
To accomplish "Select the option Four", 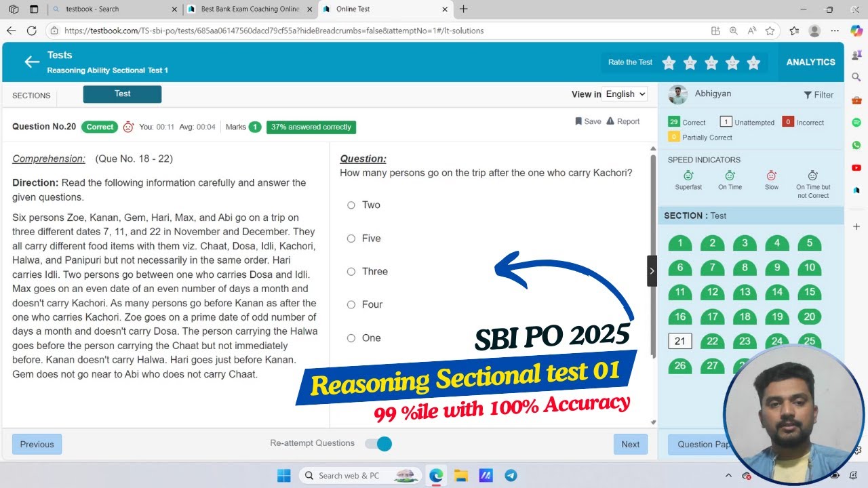I will coord(351,305).
